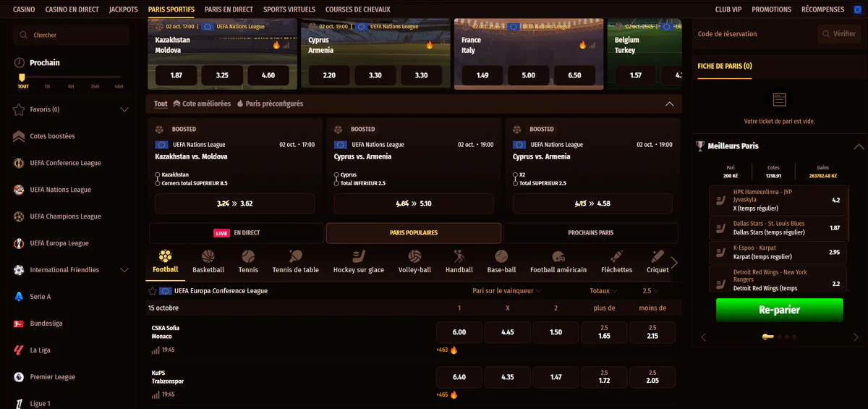The width and height of the screenshot is (868, 409).
Task: Open the Totaux dropdown
Action: 603,291
